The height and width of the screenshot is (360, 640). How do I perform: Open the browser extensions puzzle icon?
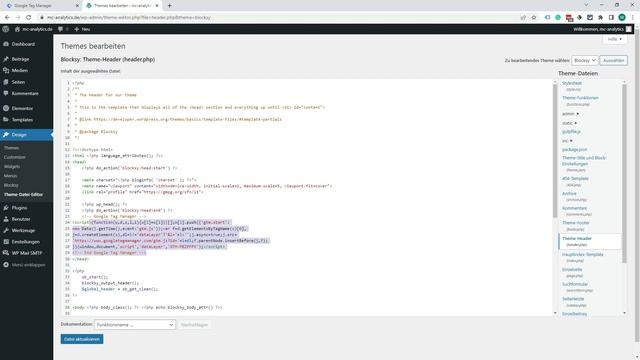point(600,18)
